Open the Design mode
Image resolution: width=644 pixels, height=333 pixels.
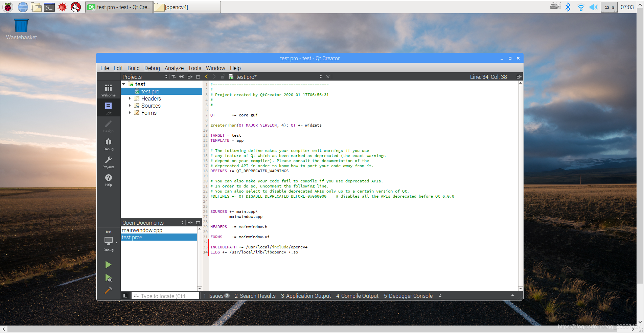coord(108,126)
